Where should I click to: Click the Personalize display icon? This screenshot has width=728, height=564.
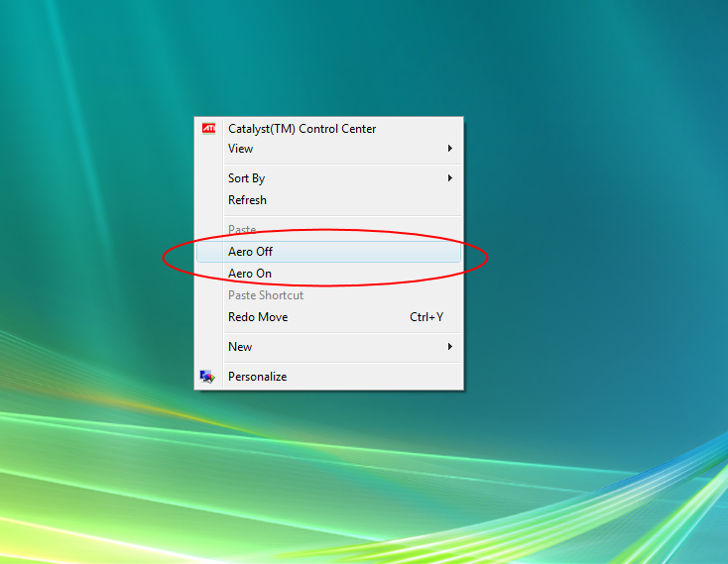207,376
